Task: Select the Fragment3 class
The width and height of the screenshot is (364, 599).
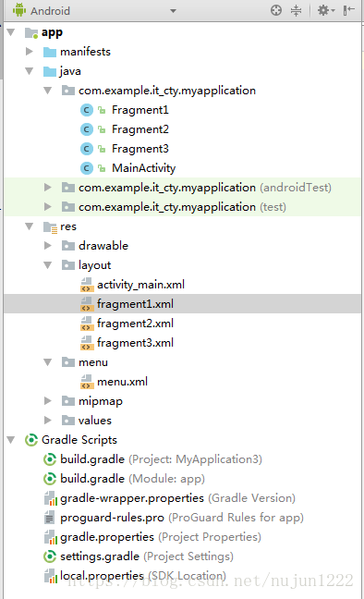Action: [140, 149]
